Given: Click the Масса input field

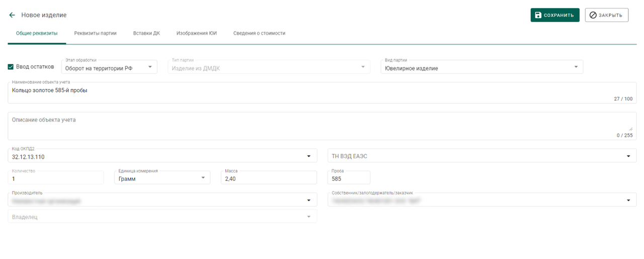Looking at the screenshot, I should (x=269, y=178).
